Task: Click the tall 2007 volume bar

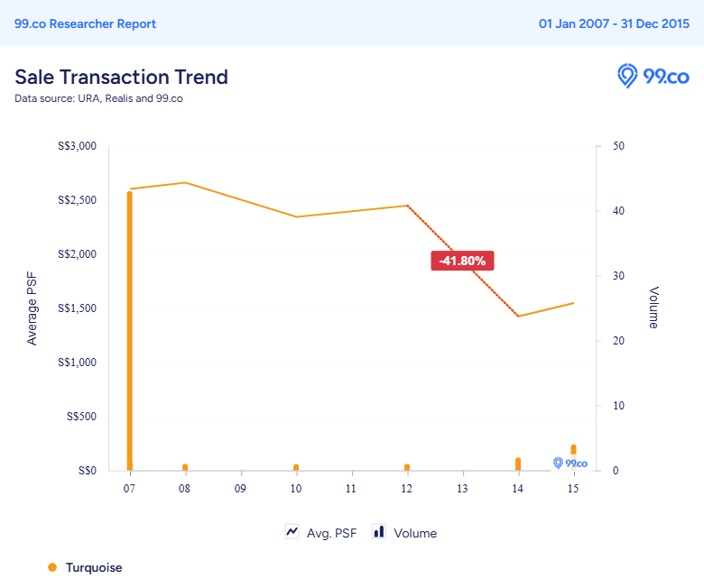Action: 130,334
